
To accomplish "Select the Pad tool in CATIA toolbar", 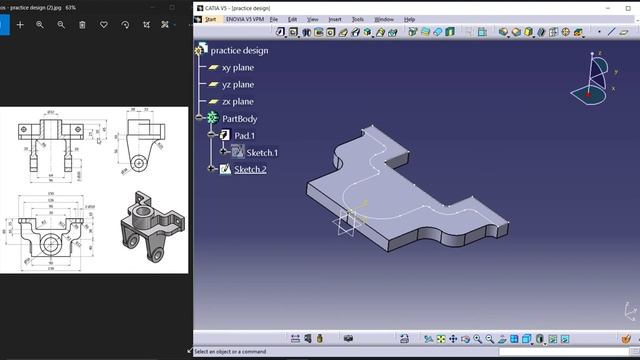I will coord(280,32).
